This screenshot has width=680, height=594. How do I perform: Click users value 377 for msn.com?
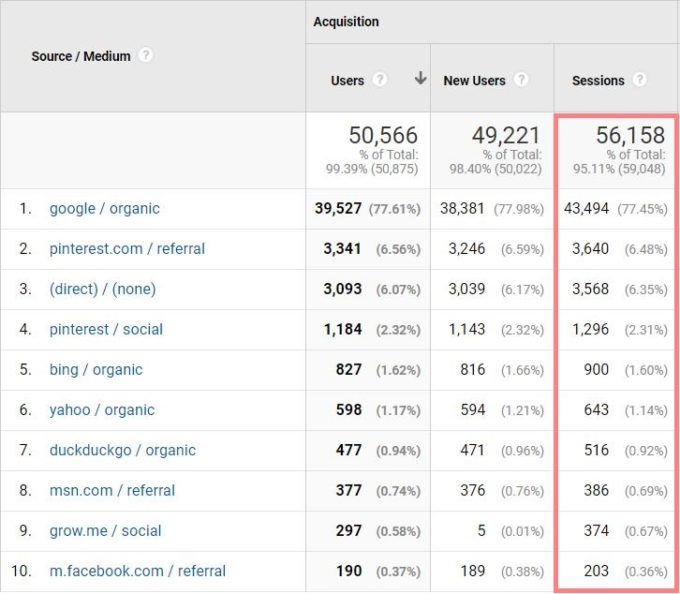[x=349, y=491]
